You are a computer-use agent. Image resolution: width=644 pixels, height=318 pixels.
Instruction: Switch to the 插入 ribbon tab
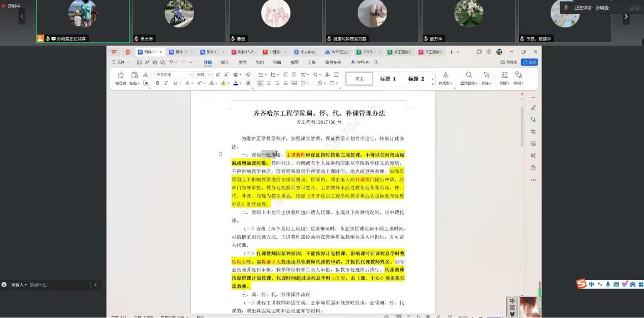pyautogui.click(x=224, y=62)
